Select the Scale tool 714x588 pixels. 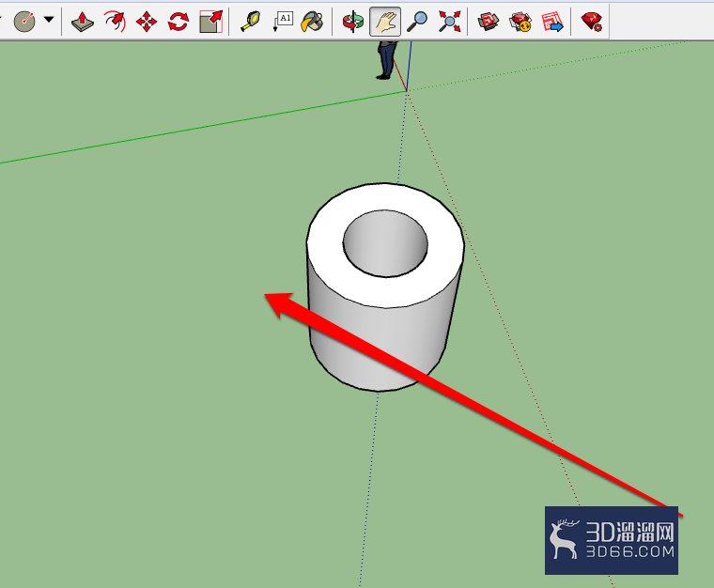(x=210, y=22)
